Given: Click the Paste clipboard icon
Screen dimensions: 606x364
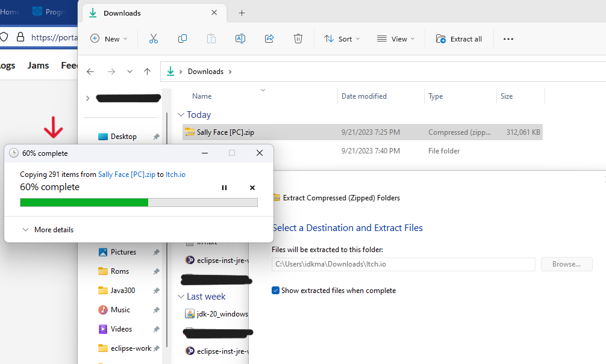Looking at the screenshot, I should point(211,39).
